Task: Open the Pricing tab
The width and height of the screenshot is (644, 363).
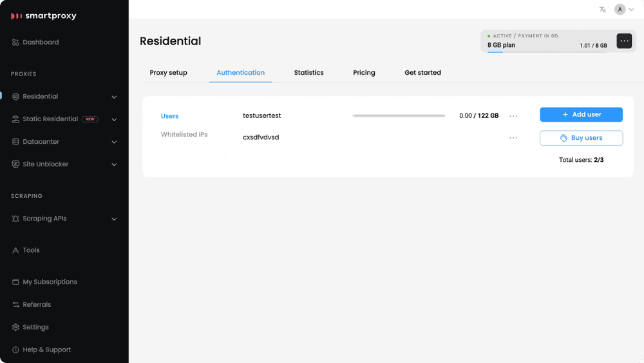Action: tap(364, 73)
